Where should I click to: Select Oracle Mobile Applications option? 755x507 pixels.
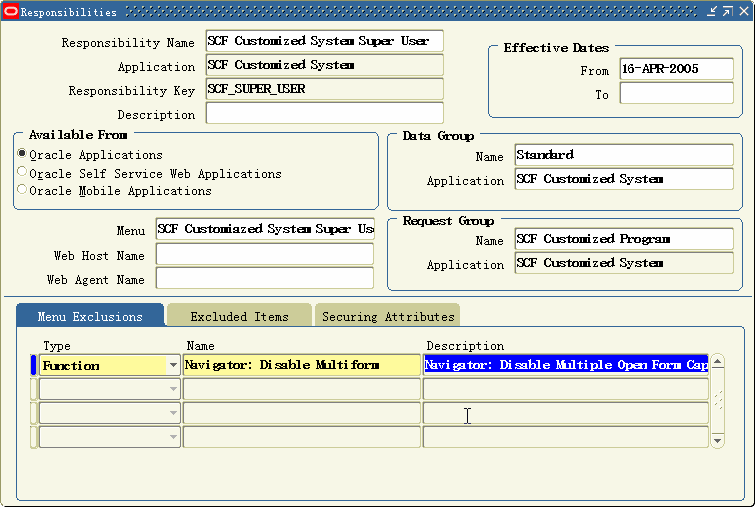[22, 190]
